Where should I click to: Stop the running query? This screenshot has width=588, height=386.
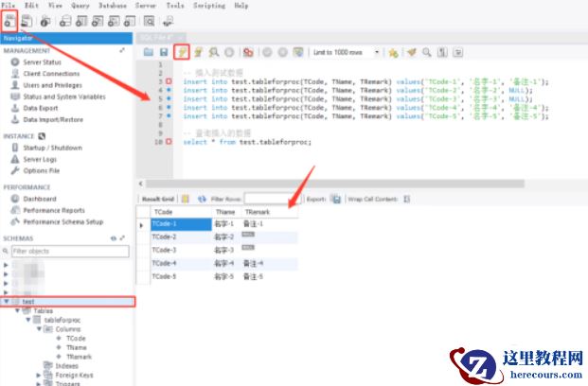pyautogui.click(x=229, y=52)
